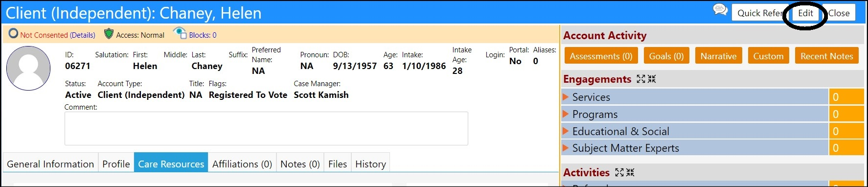Click the Intake date 1/10/1986
This screenshot has width=868, height=187.
click(x=424, y=66)
